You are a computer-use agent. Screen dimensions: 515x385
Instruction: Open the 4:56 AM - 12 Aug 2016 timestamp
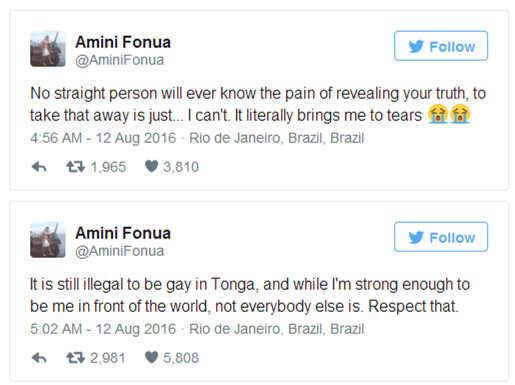[103, 138]
